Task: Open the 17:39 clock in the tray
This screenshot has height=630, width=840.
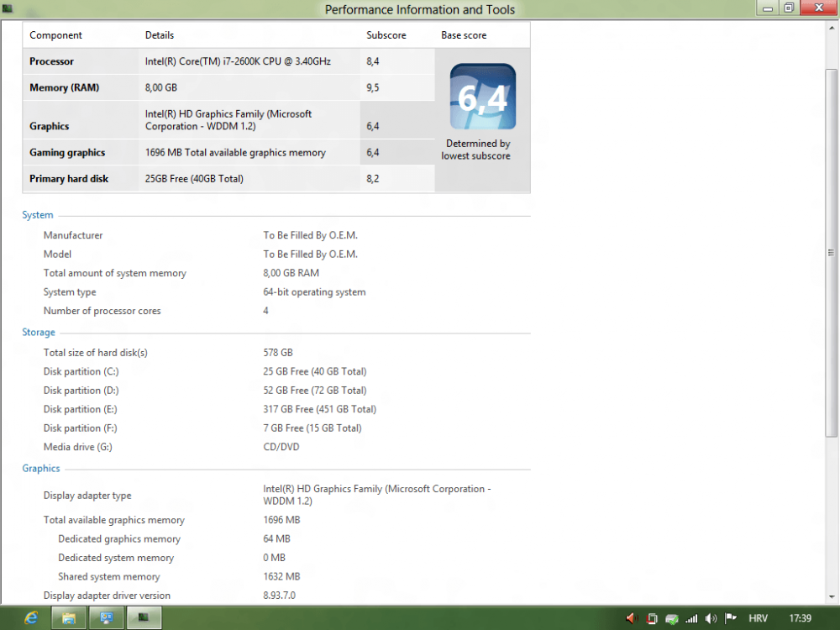Action: 801,618
